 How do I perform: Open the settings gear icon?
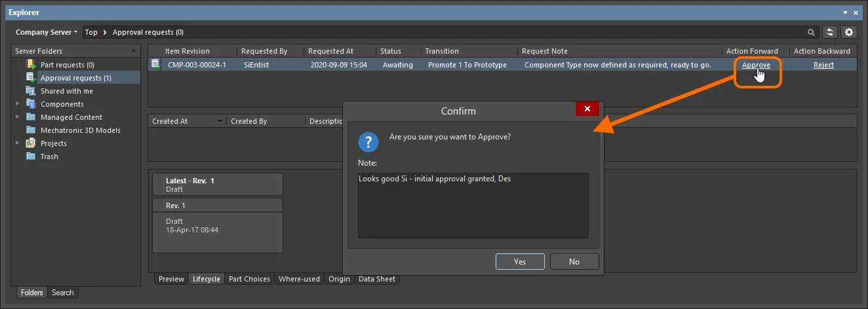[849, 32]
